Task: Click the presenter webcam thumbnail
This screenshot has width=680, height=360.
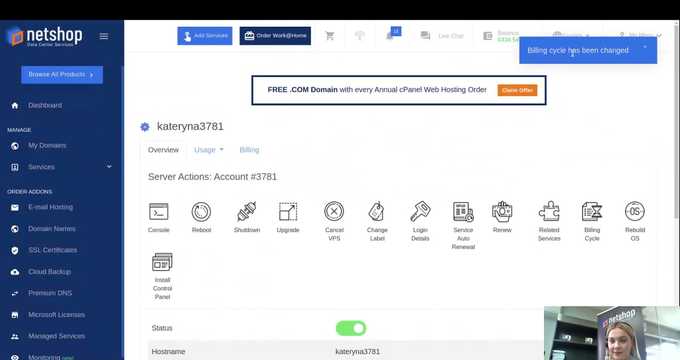Action: [612, 333]
